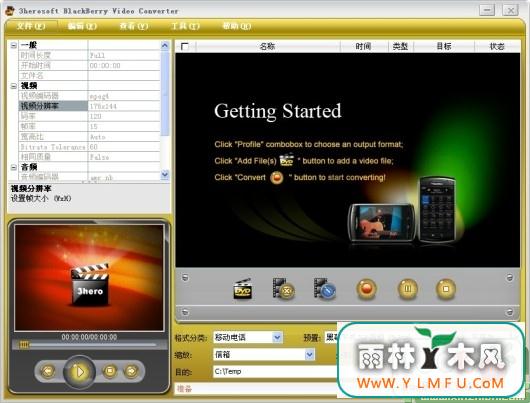Sort by the 名称 column header
Screen dimensions: 530x403
(x=268, y=46)
